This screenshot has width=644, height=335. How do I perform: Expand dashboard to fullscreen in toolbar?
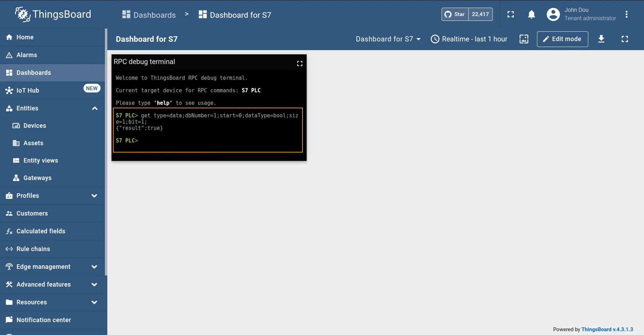click(x=625, y=39)
